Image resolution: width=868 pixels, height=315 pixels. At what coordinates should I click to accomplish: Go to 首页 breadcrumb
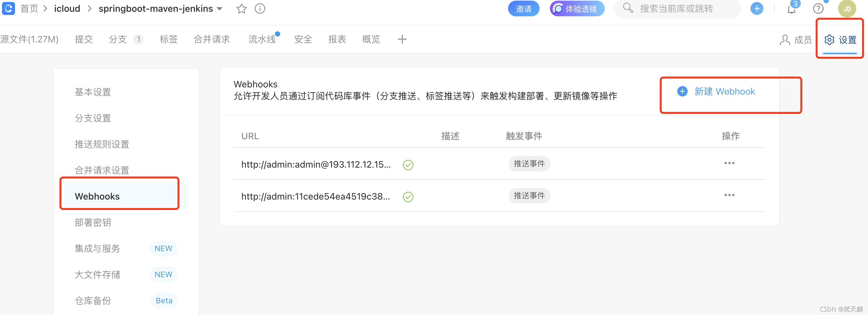click(29, 8)
